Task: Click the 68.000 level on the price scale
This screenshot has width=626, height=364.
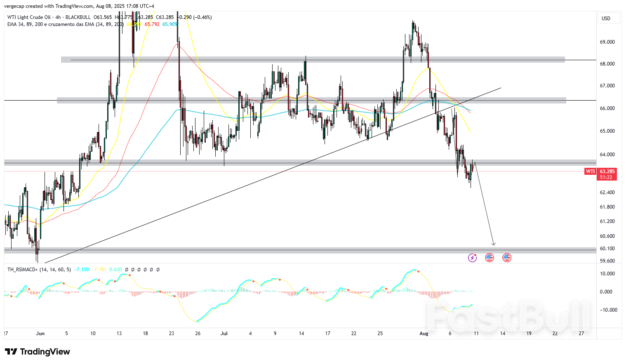Action: point(606,64)
